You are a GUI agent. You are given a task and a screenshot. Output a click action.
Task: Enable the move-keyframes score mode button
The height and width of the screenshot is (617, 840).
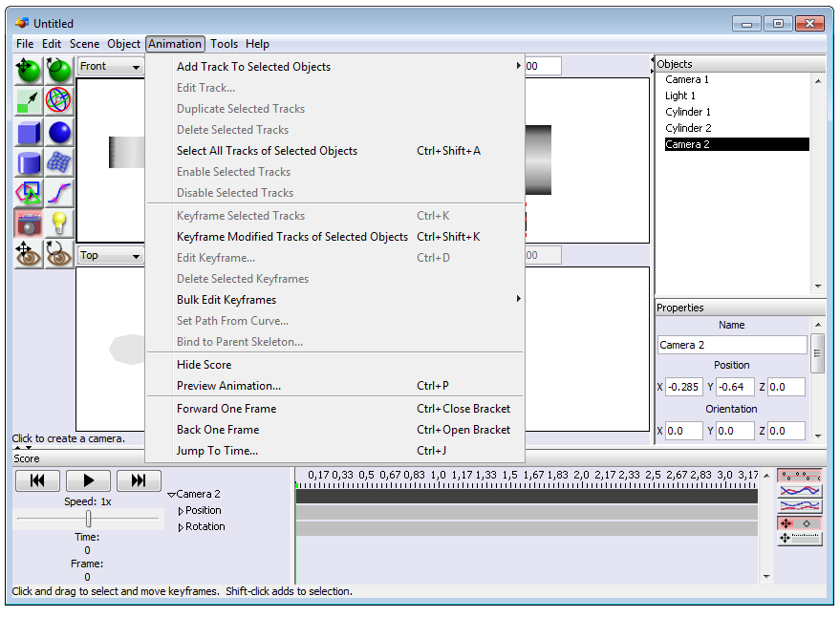[x=800, y=522]
